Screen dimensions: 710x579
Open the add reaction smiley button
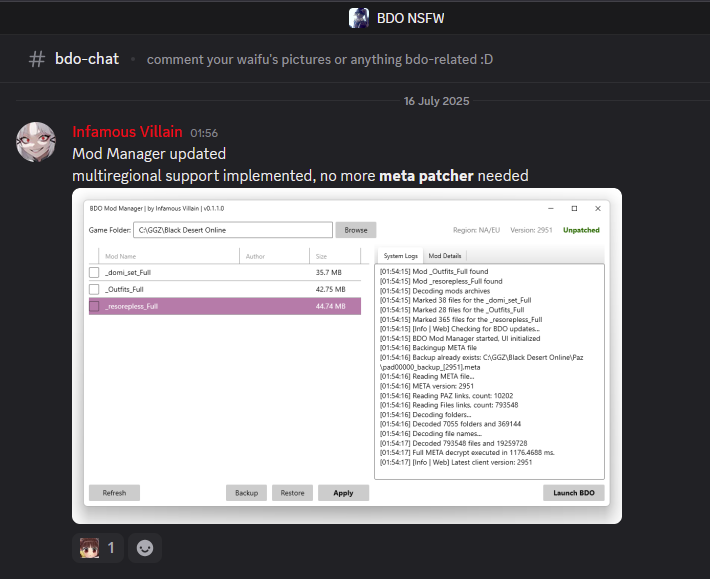pos(145,548)
